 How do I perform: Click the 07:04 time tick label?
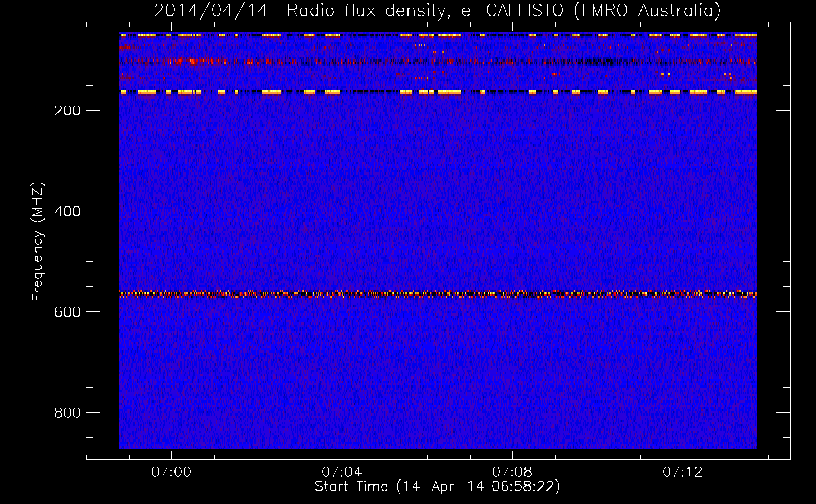[342, 472]
